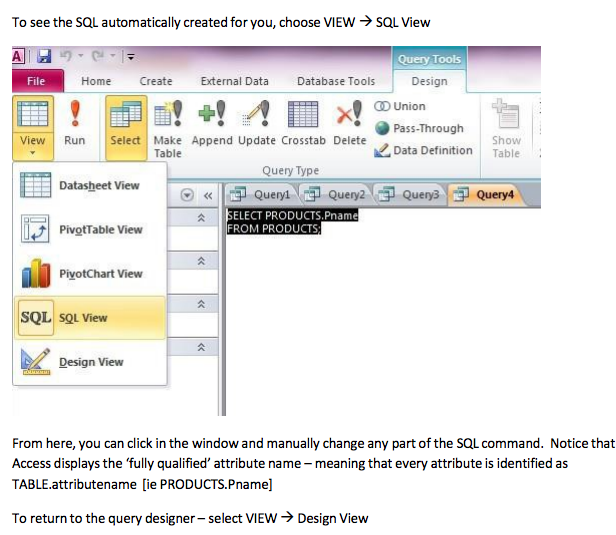Open the navigation pane circular dropdown arrow

[187, 195]
